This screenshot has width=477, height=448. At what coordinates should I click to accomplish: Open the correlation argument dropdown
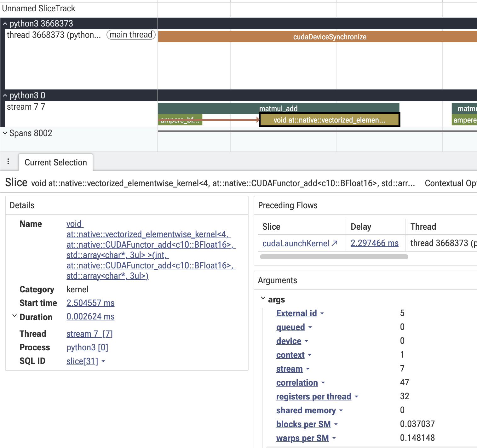pos(323,383)
